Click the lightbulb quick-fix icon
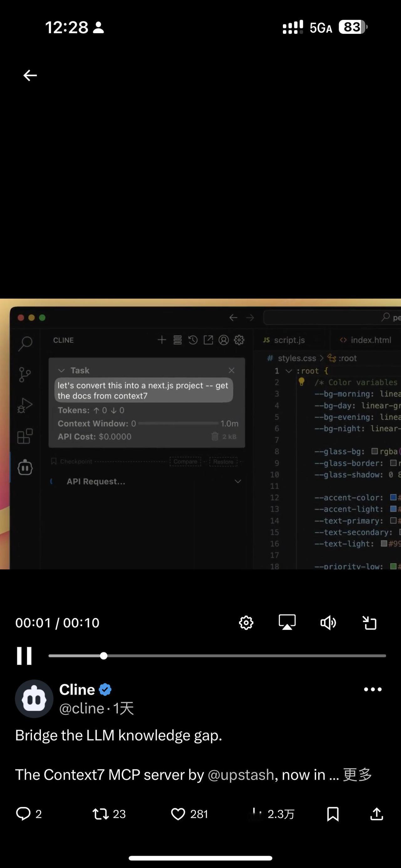This screenshot has height=868, width=401. click(301, 382)
